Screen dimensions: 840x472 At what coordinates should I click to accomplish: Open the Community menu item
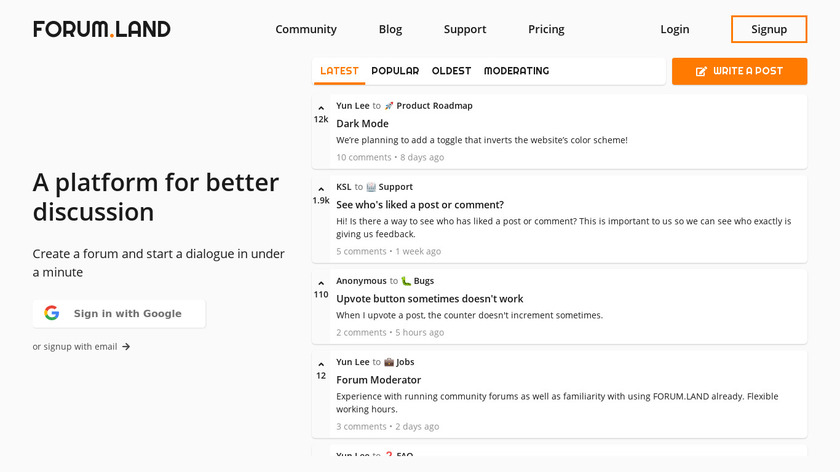pos(306,29)
